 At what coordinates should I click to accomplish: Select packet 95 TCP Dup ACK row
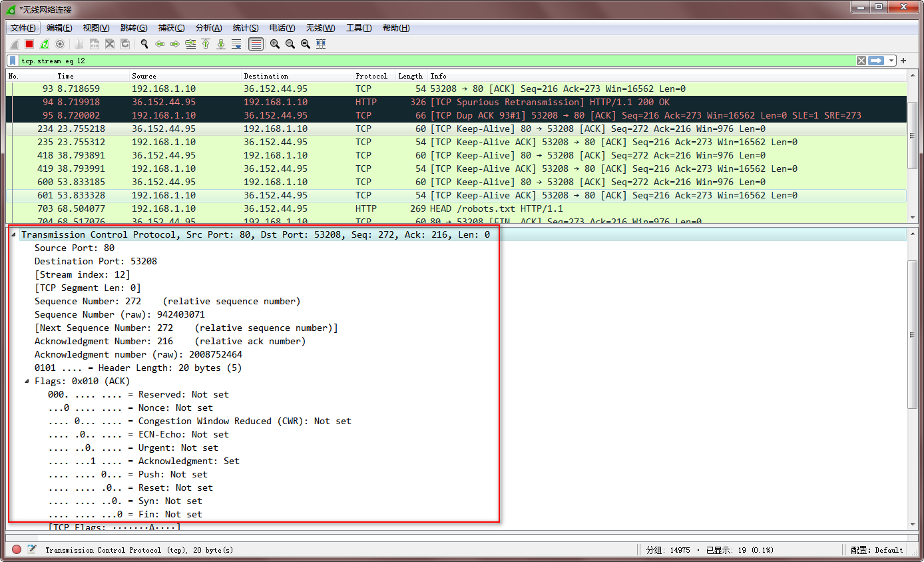click(457, 115)
